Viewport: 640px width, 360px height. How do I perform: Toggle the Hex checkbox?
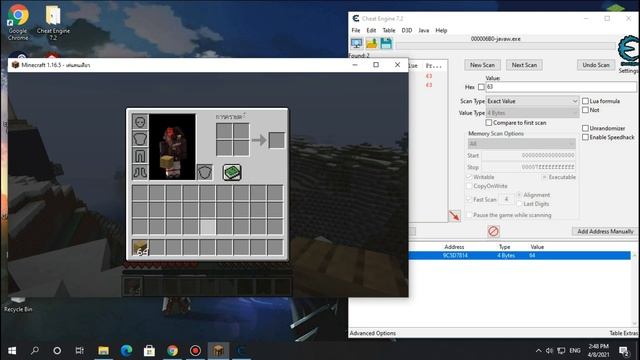coord(481,87)
